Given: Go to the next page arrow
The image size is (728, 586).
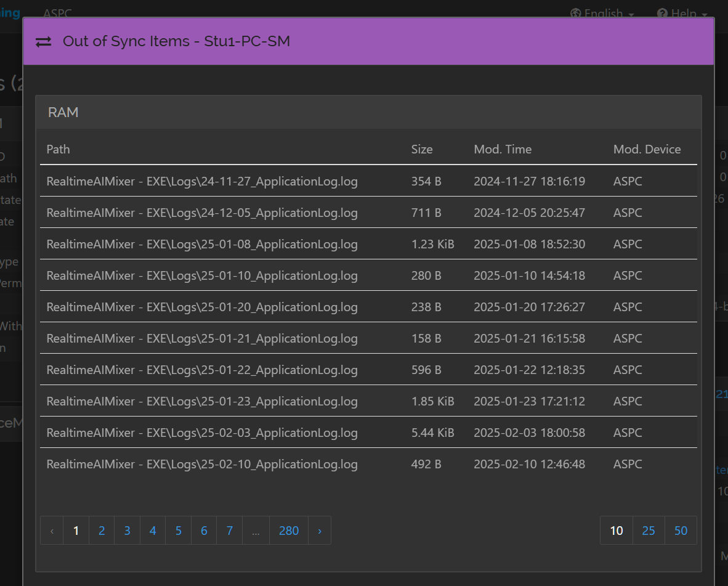Looking at the screenshot, I should 320,531.
